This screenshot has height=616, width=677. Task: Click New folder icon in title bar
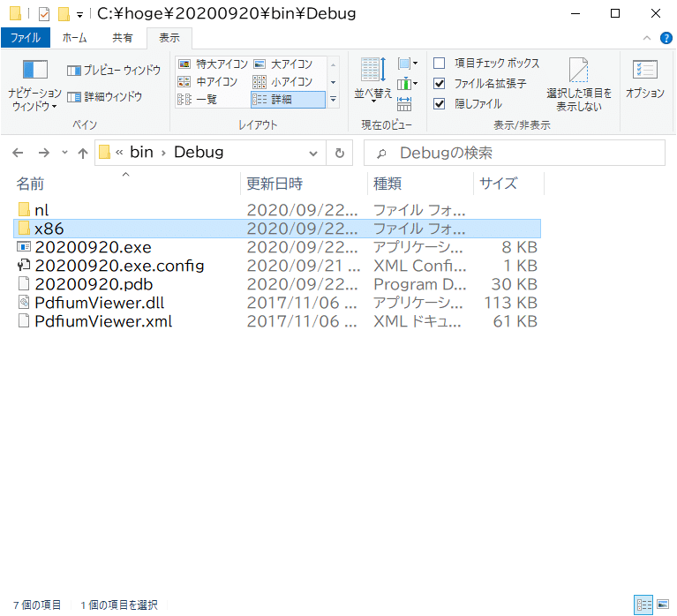click(x=64, y=14)
